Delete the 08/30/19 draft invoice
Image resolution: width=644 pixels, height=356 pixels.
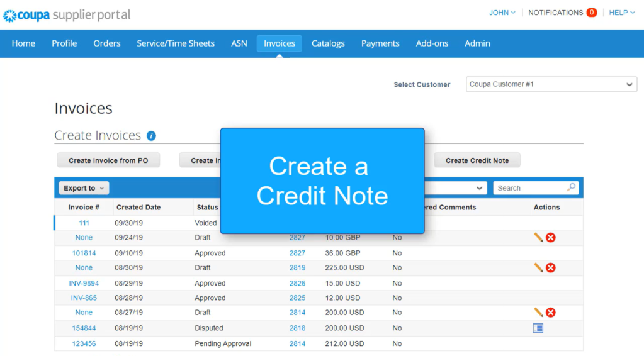click(x=551, y=268)
